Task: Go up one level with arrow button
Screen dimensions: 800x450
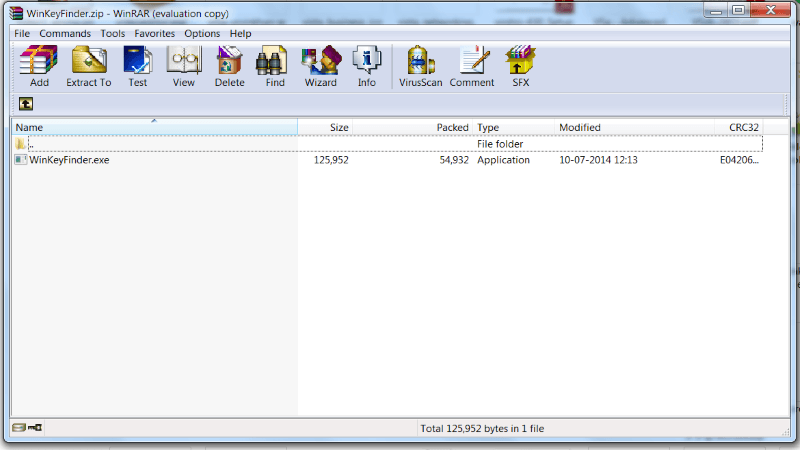Action: click(x=26, y=104)
